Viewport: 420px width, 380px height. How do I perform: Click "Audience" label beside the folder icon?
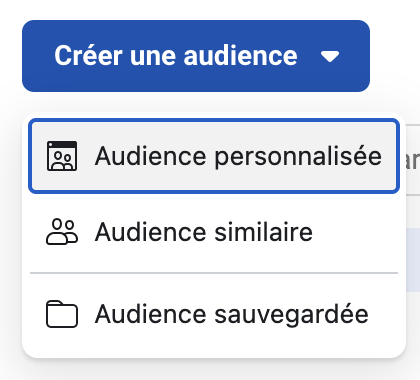point(151,314)
